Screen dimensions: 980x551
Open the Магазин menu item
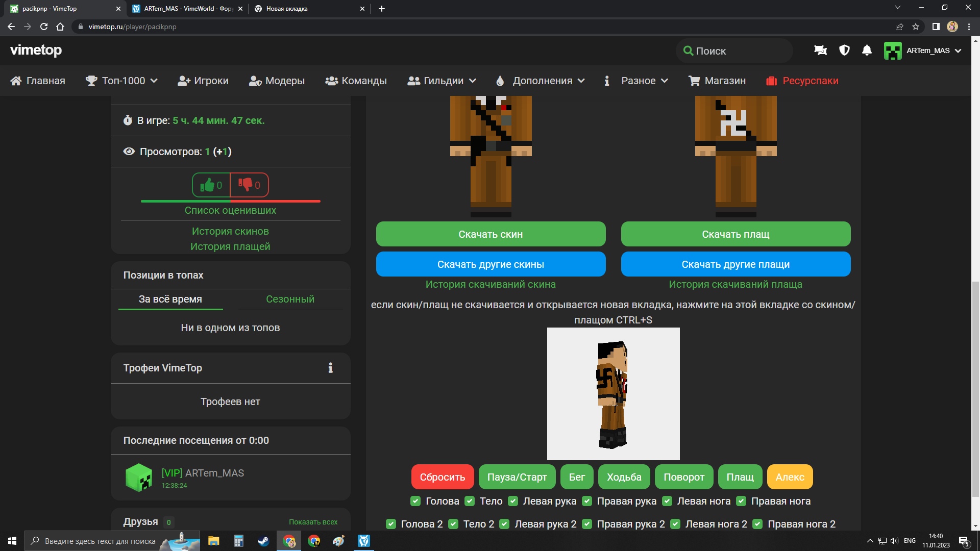717,81
